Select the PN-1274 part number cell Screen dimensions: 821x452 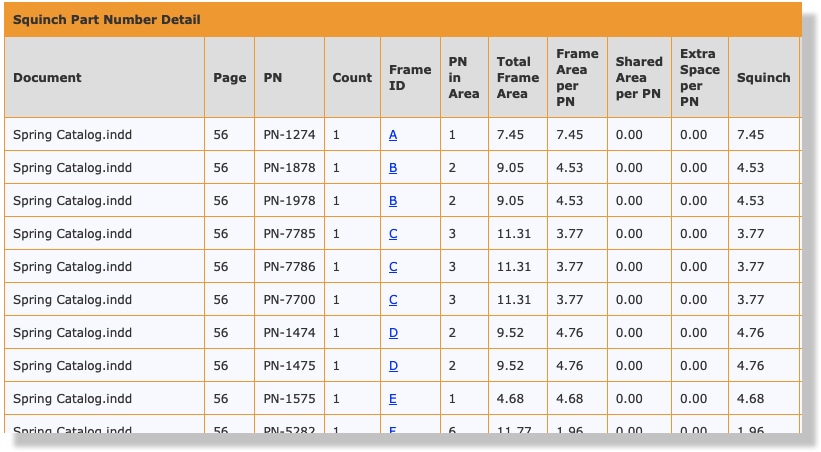289,135
